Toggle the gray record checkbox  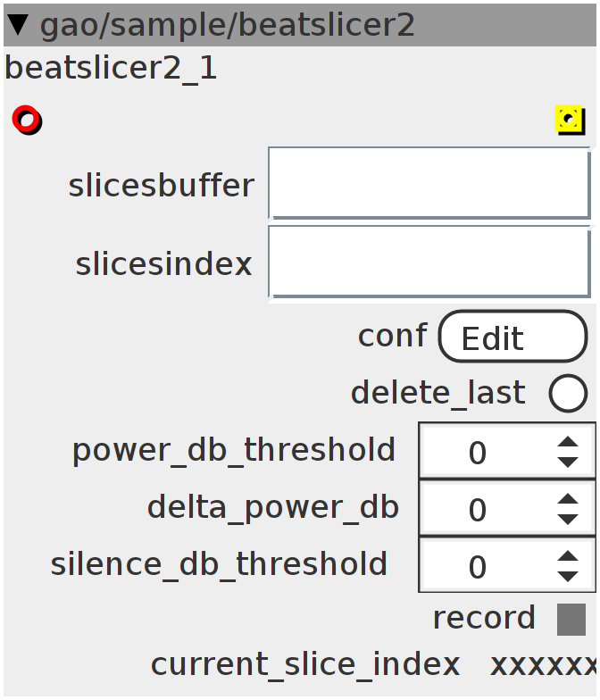click(571, 620)
